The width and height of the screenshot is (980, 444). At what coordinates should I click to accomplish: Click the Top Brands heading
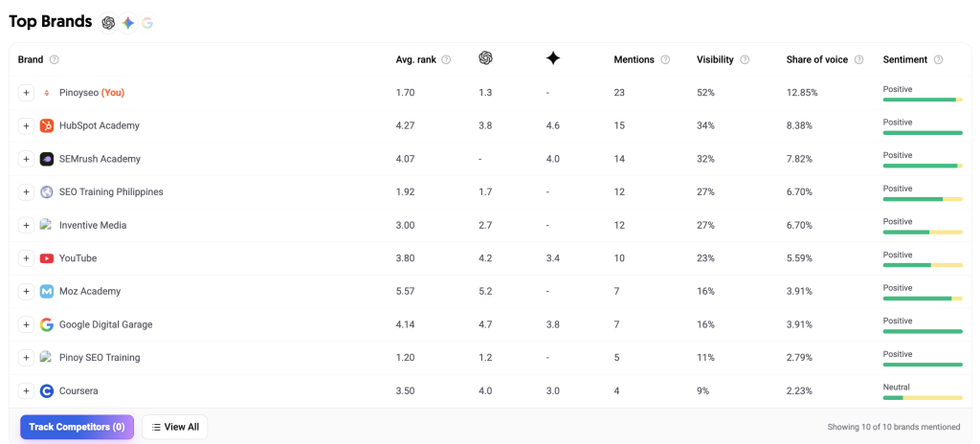(x=51, y=22)
